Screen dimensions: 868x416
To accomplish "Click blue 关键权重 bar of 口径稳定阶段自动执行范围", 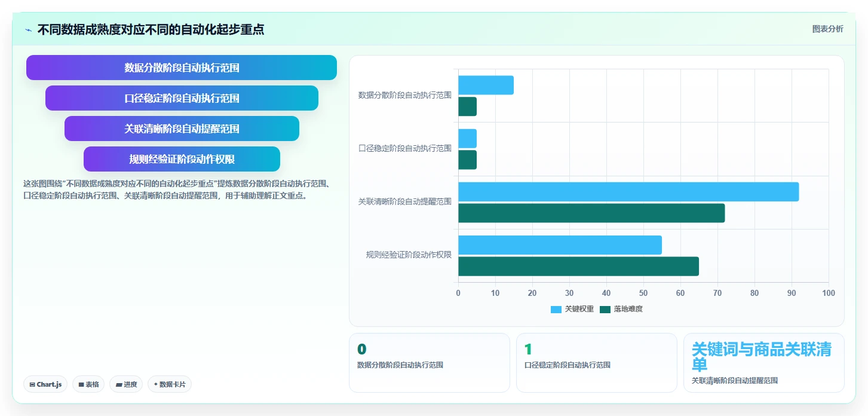I will [x=467, y=139].
